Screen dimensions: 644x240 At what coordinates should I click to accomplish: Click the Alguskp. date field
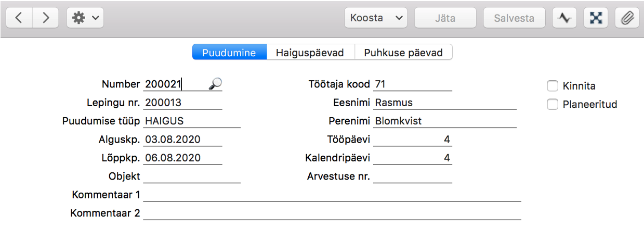coord(182,140)
